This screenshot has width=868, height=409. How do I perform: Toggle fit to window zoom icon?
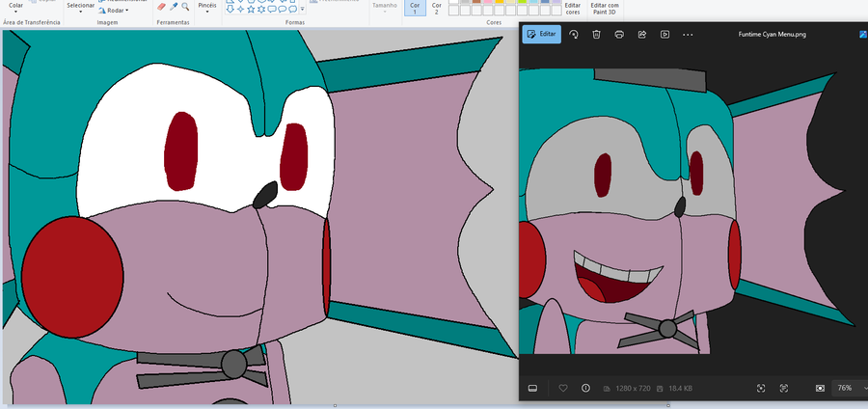(820, 388)
